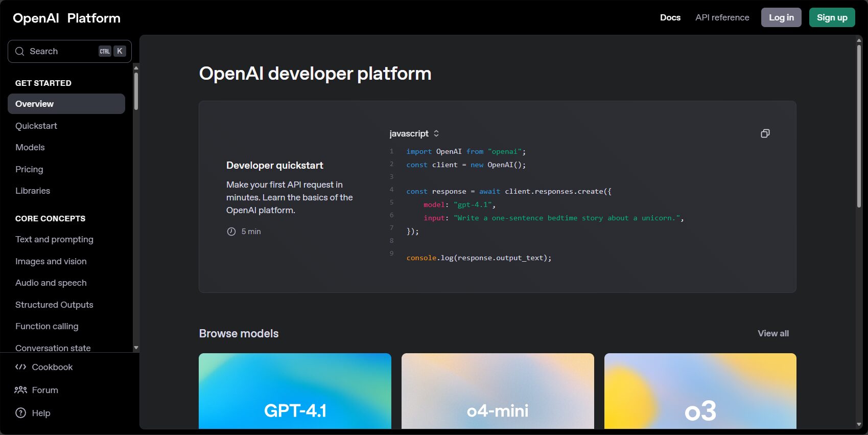Image resolution: width=868 pixels, height=435 pixels.
Task: Open Function calling page
Action: point(47,326)
